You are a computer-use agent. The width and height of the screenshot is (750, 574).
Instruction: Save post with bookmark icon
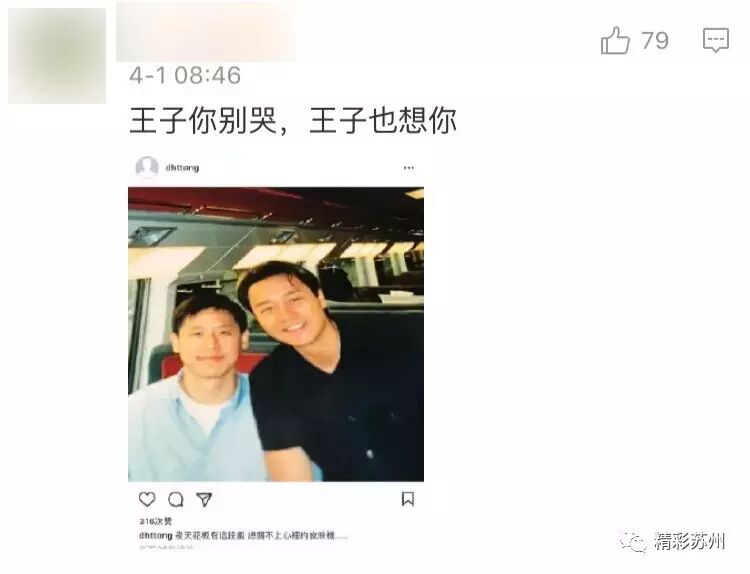[408, 499]
